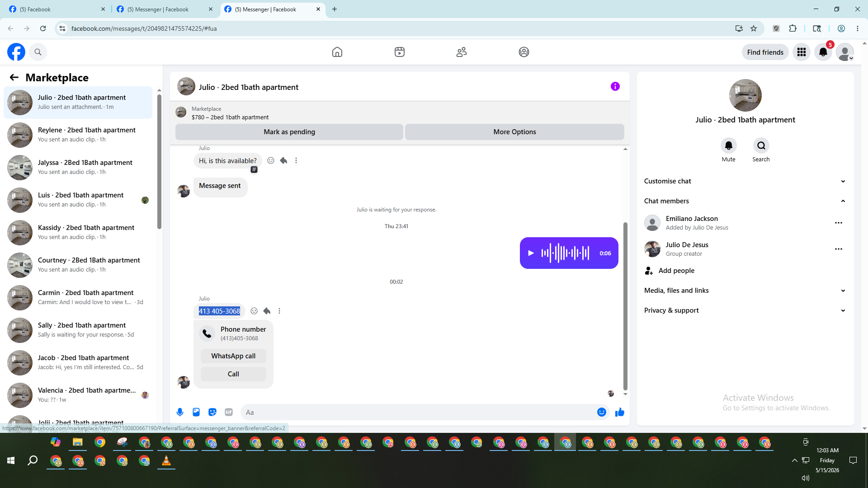Search in conversation icon
Viewport: 868px width, 488px height.
[761, 145]
